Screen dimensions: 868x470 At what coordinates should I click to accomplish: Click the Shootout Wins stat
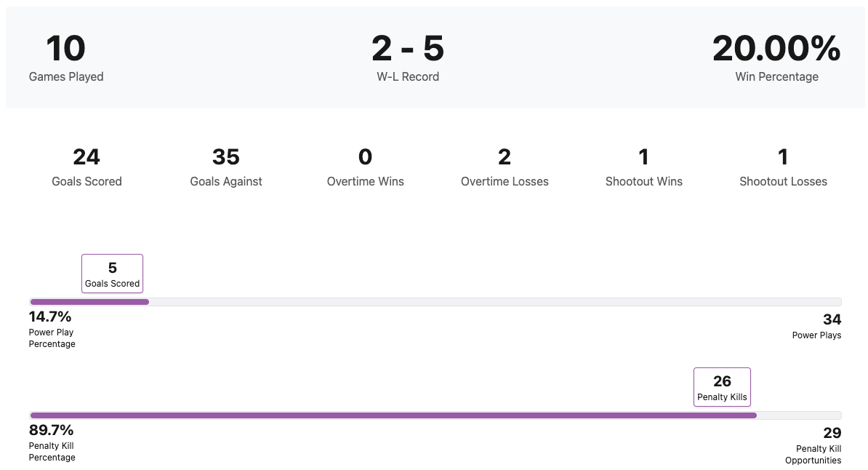(x=643, y=157)
